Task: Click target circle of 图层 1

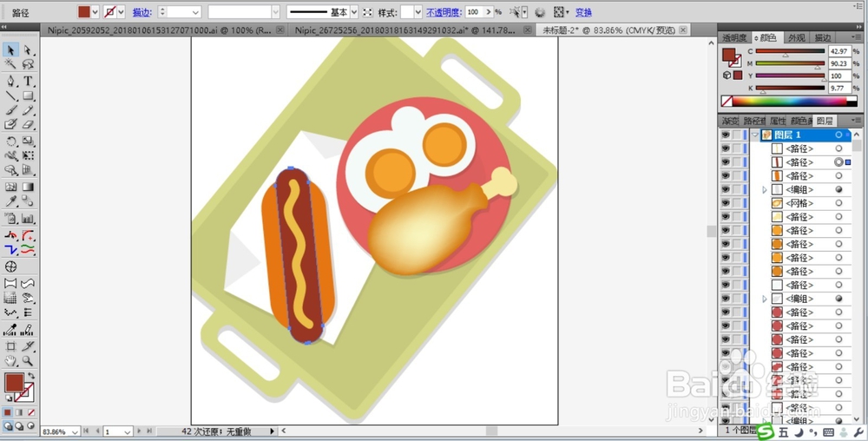Action: 838,135
